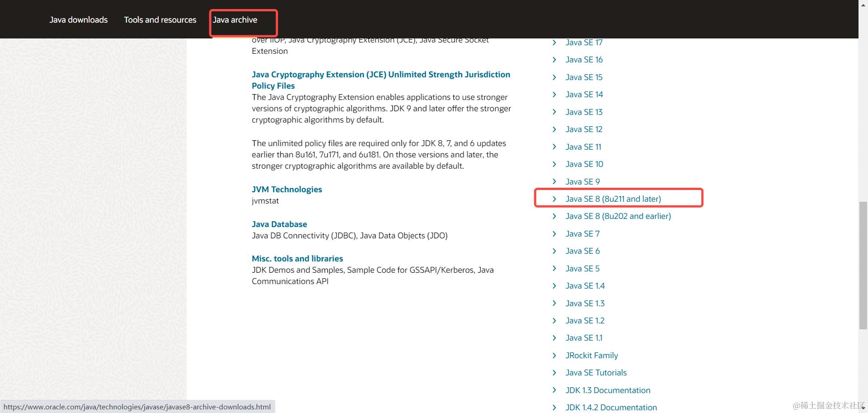Click chevron arrow beside JRockit Family
868x413 pixels.
[x=554, y=356]
